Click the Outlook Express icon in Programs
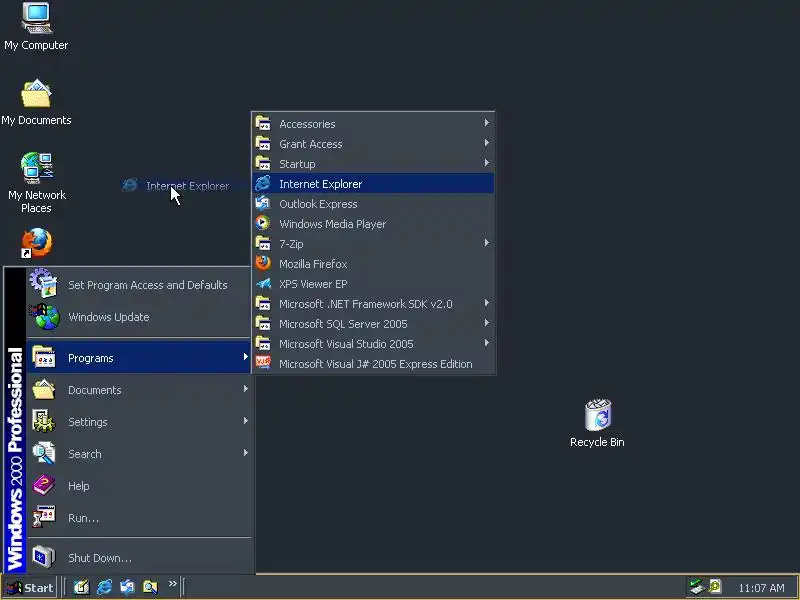800x600 pixels. 263,204
